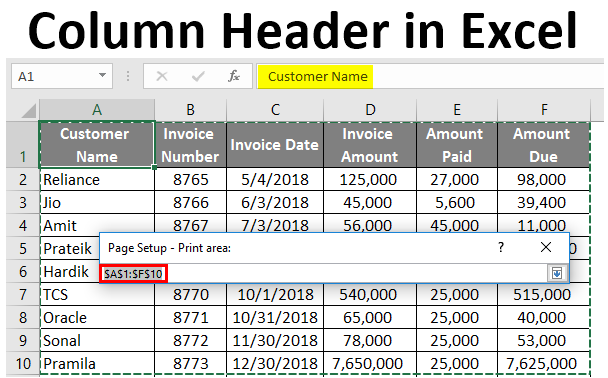Click the Select All corner triangle
Viewport: 608px width, 378px height.
29,110
